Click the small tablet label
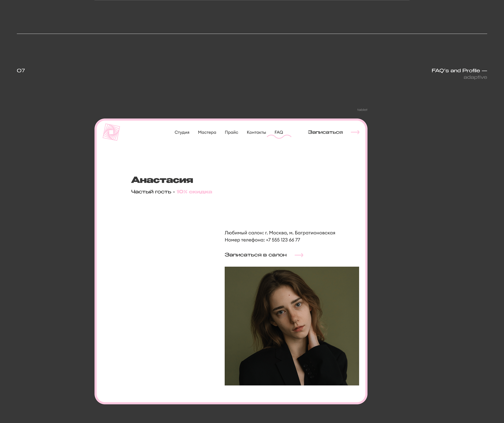Screen dimensions: 504x423 (362, 110)
